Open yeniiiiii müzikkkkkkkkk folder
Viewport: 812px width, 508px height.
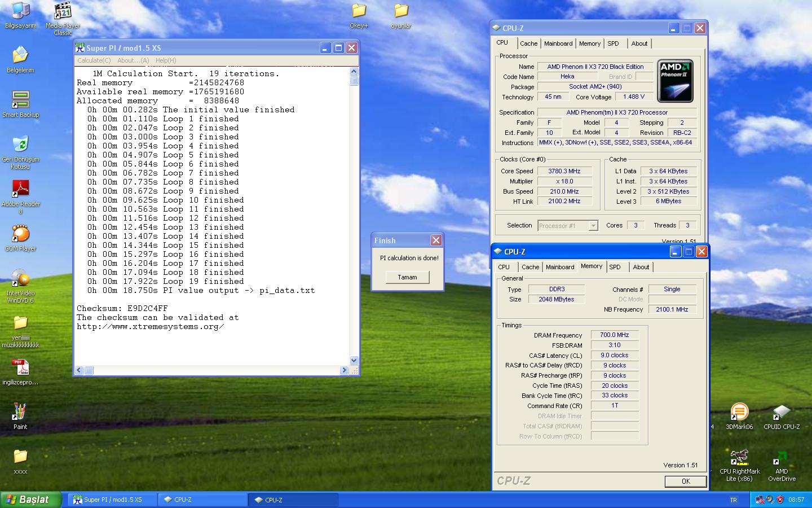[20, 331]
